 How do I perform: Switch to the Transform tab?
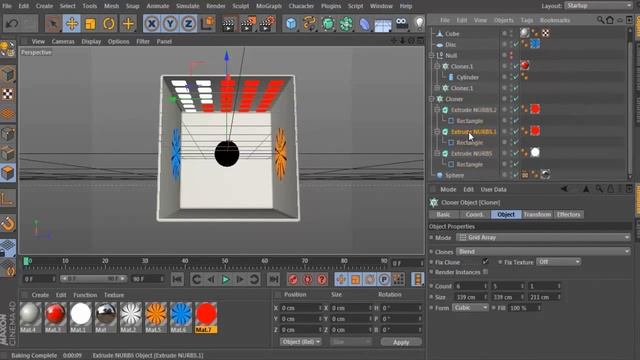click(537, 214)
